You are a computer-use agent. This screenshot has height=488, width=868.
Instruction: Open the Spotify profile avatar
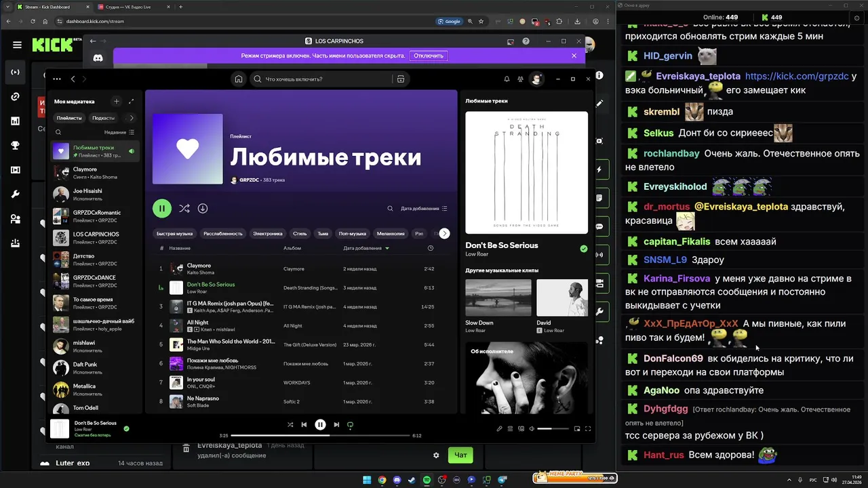pos(536,79)
